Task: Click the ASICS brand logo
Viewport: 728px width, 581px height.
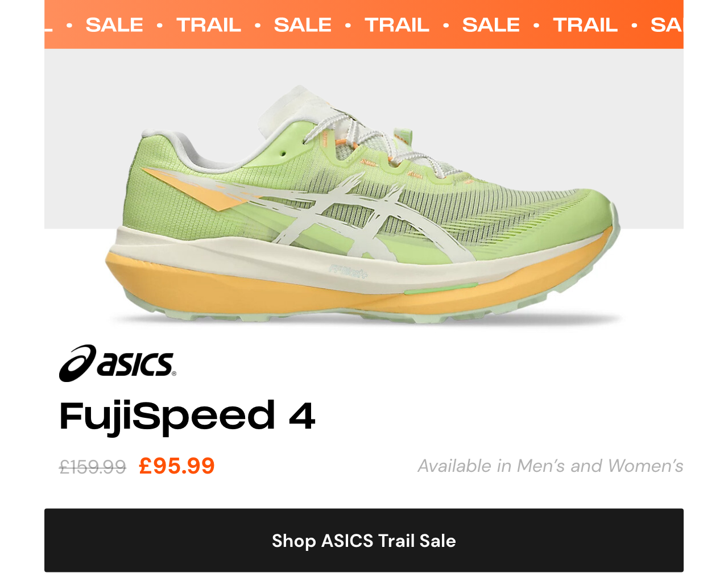Action: pos(118,363)
